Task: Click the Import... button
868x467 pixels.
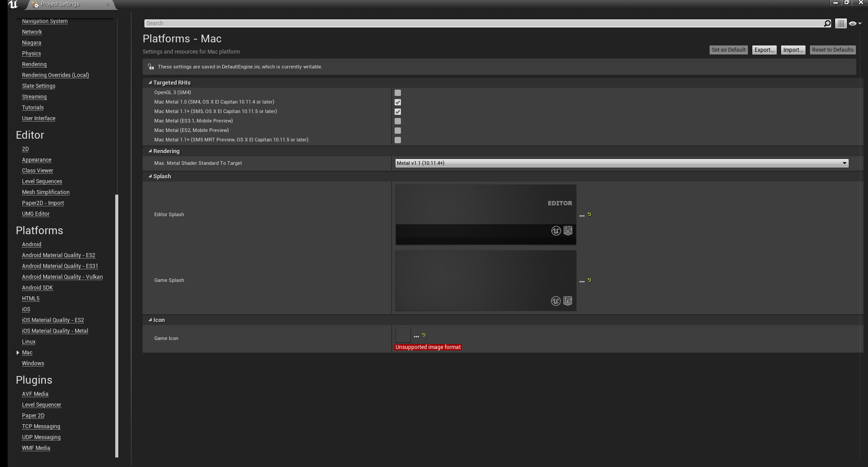Action: 793,50
